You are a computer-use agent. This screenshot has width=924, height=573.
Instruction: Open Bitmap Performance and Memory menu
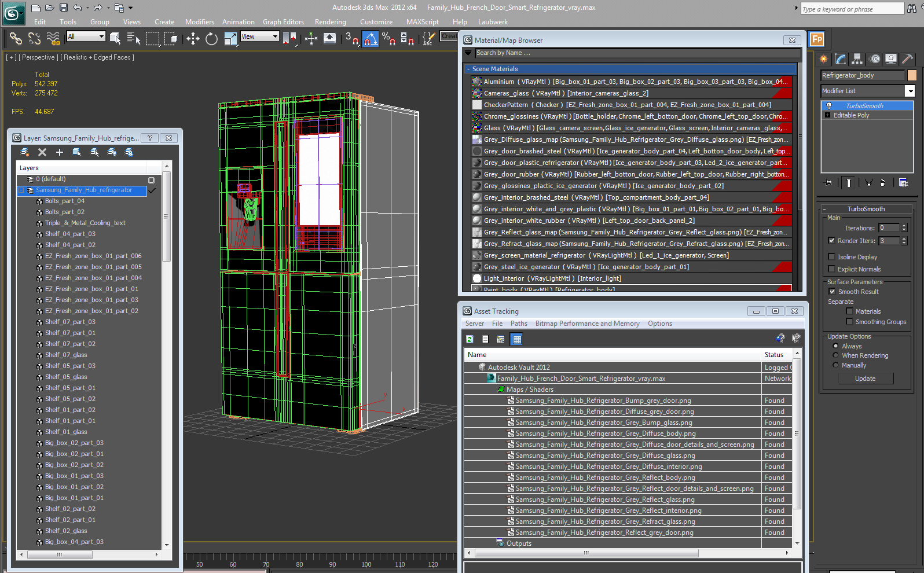pyautogui.click(x=587, y=324)
